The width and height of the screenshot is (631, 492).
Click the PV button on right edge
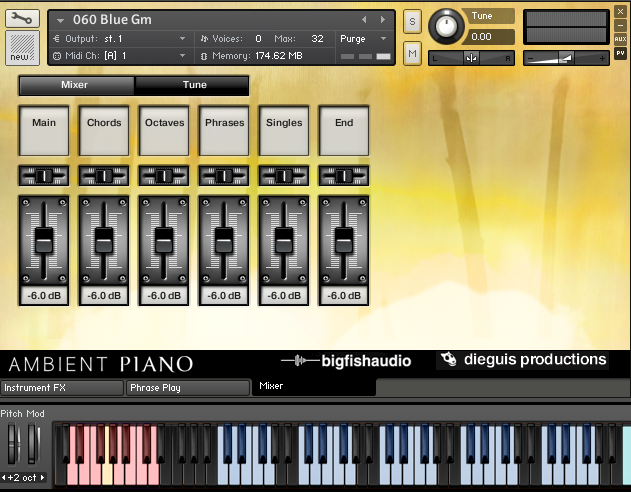pos(620,52)
